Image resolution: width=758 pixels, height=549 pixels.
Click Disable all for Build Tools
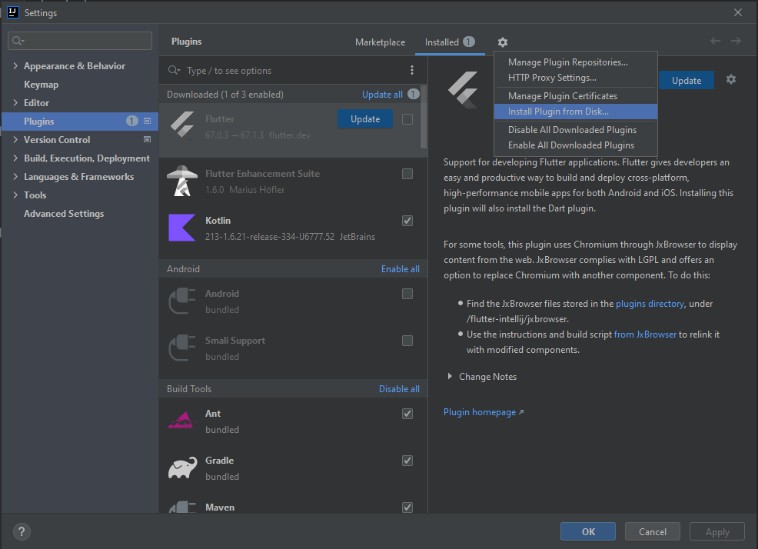point(399,389)
